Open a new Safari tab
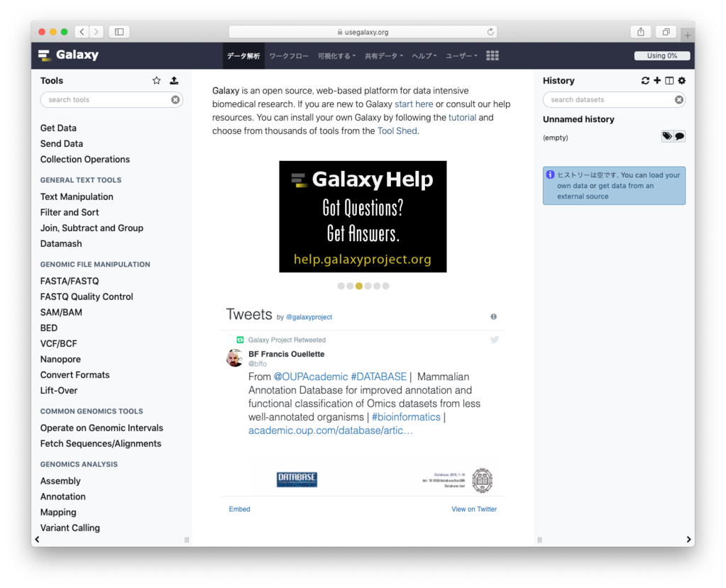Screen dimensions: 726x588 688,35
